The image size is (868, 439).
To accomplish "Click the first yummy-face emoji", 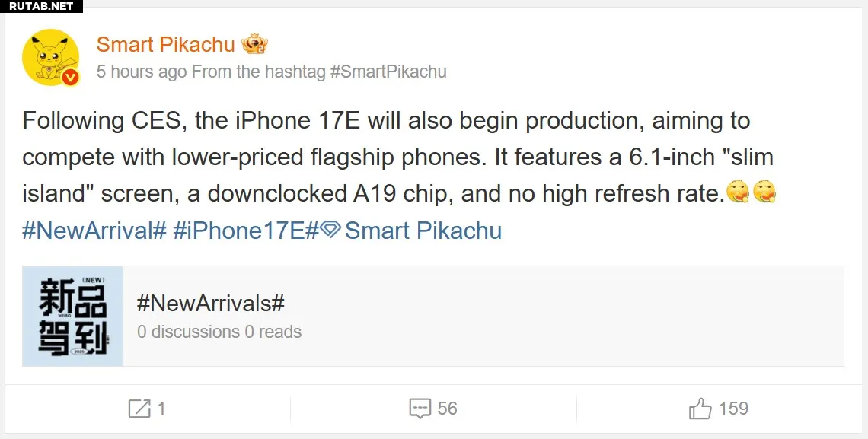I will click(738, 194).
